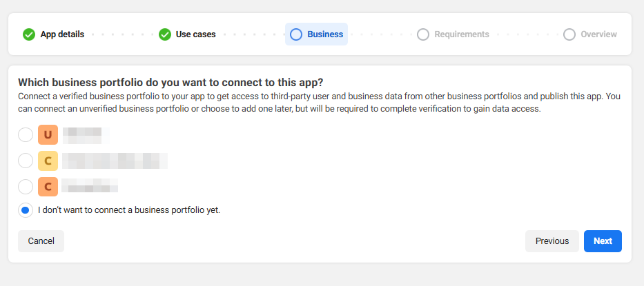The height and width of the screenshot is (286, 644).
Task: Select the Business step label
Action: 325,34
